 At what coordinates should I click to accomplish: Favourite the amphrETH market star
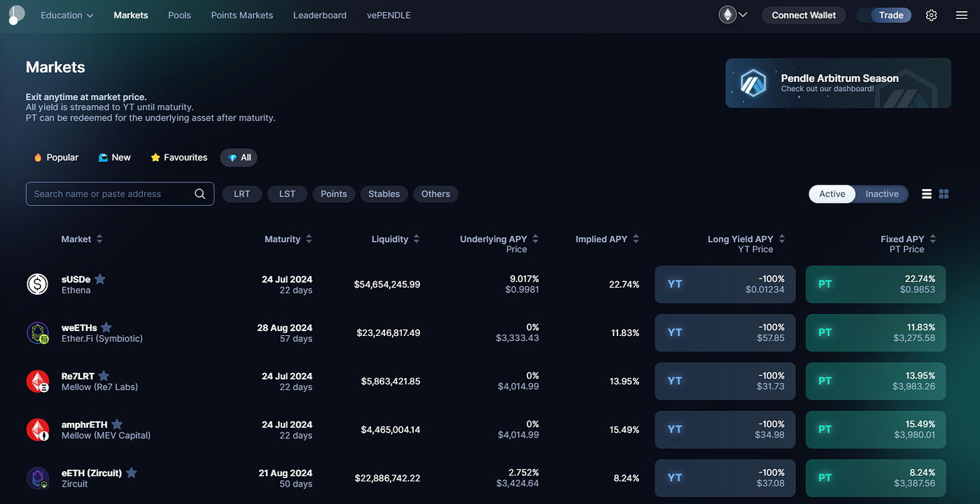(x=117, y=424)
